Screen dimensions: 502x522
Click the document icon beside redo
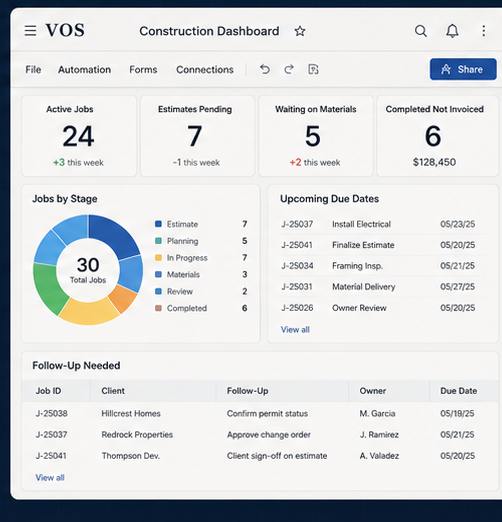313,69
